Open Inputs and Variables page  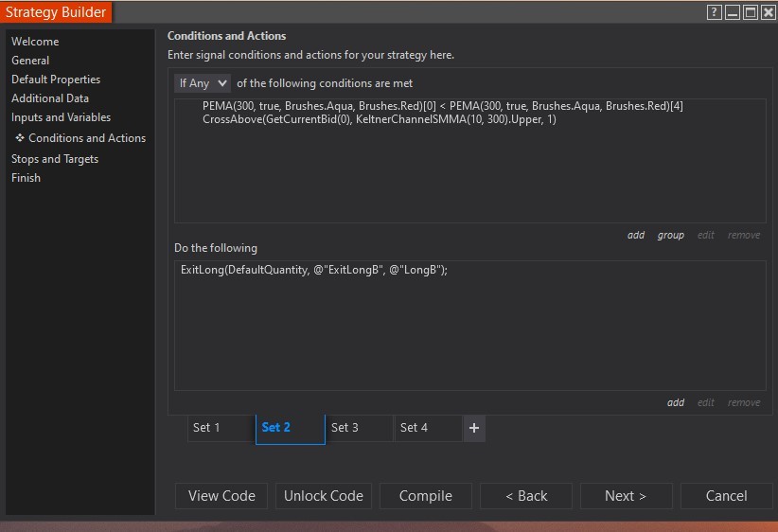(x=61, y=117)
